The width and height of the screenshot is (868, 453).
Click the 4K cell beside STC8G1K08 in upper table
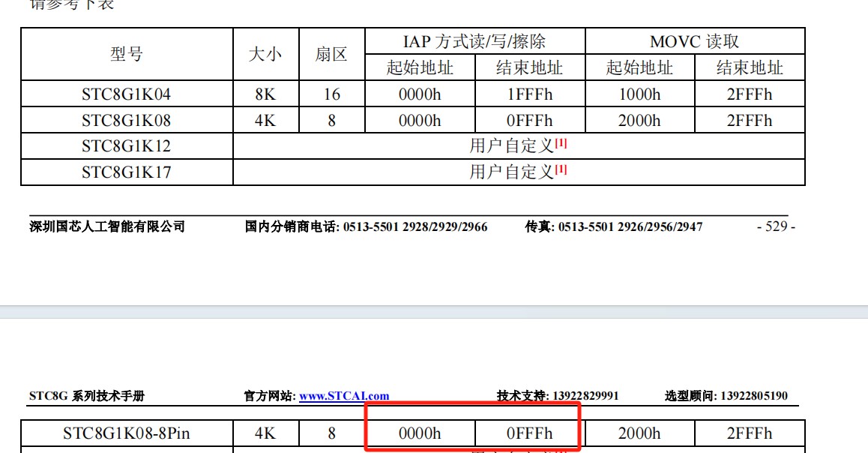coord(265,120)
